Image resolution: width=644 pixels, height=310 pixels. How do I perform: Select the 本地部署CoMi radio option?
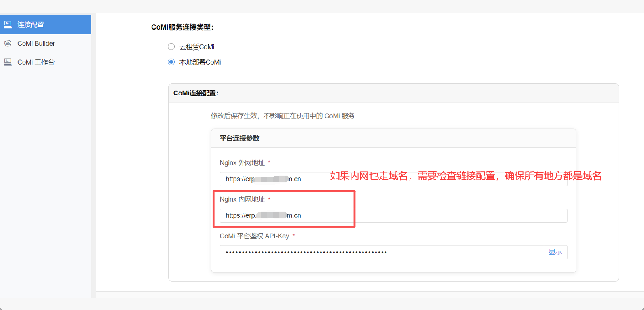click(171, 62)
